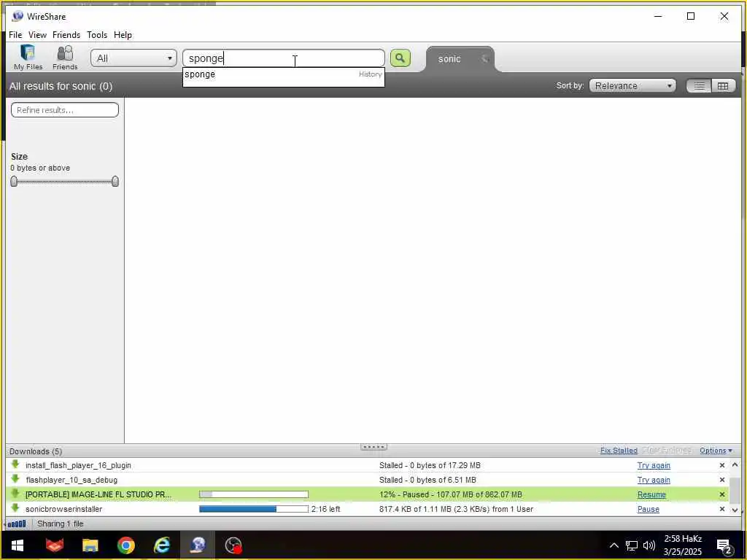Click the spinner icon on sonic tab
Screen dimensions: 747x560
pos(485,59)
